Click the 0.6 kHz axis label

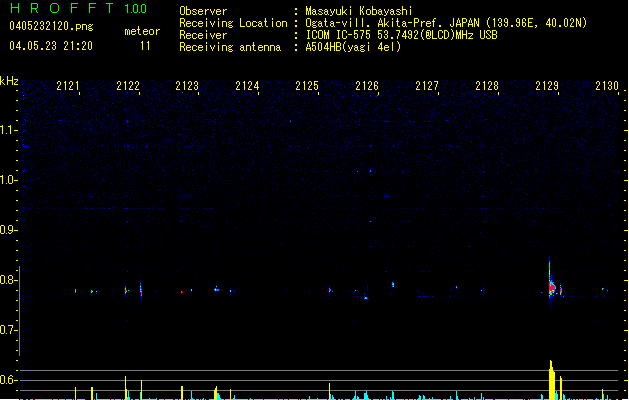(x=8, y=380)
